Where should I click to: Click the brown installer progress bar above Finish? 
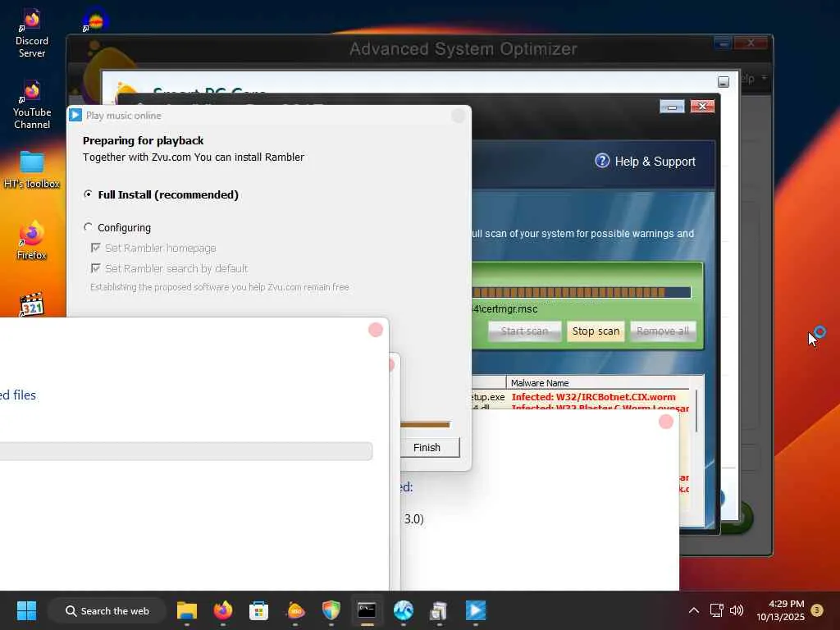coord(425,424)
